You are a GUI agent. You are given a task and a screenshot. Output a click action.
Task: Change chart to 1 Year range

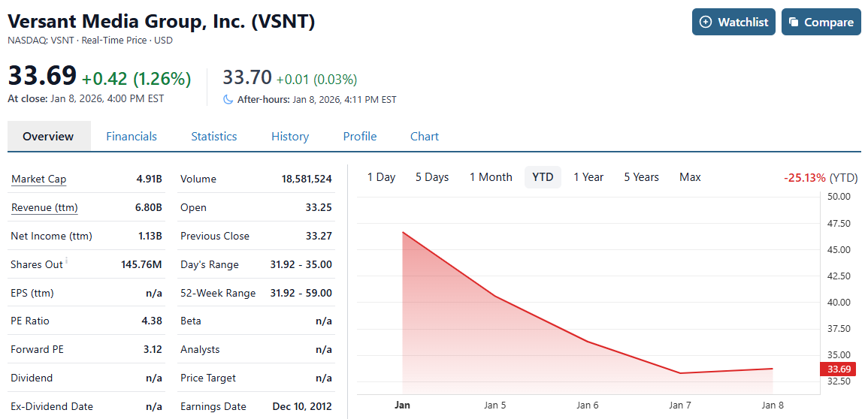point(588,177)
